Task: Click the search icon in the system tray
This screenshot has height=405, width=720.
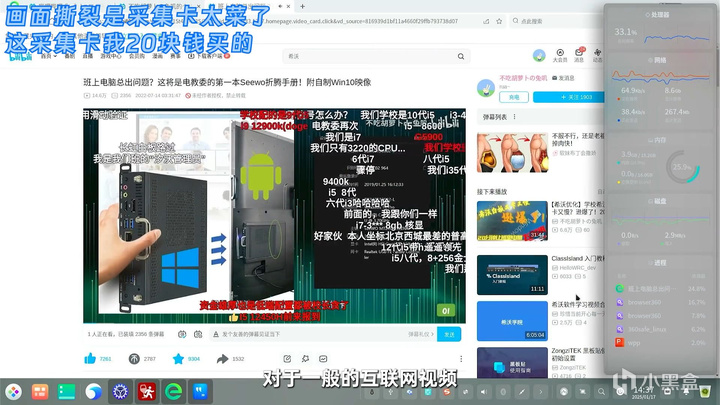Action: [601, 392]
